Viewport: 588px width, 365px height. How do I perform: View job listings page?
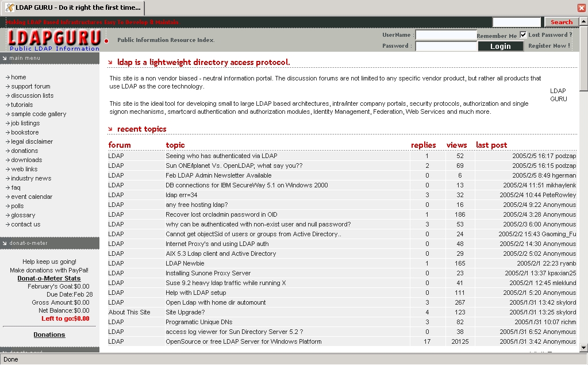(25, 123)
